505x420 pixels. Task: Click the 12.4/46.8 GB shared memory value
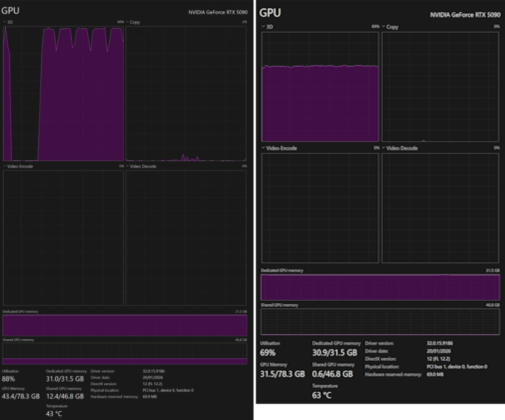pos(64,396)
